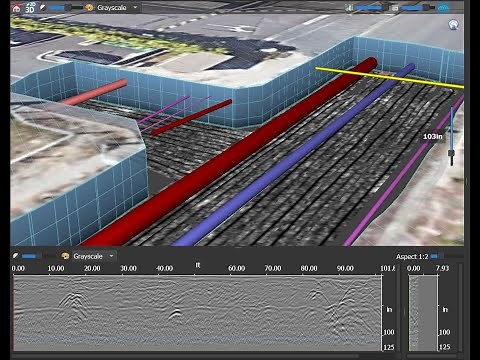The image size is (480, 360).
Task: Click the map layer icon at top right
Action: click(x=349, y=8)
